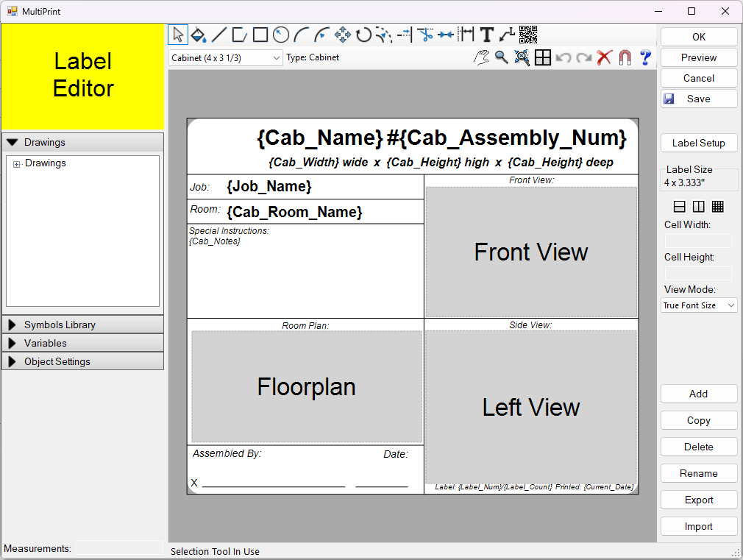Viewport: 743px width, 560px height.
Task: Toggle the horizontal split cell layout
Action: coord(680,207)
